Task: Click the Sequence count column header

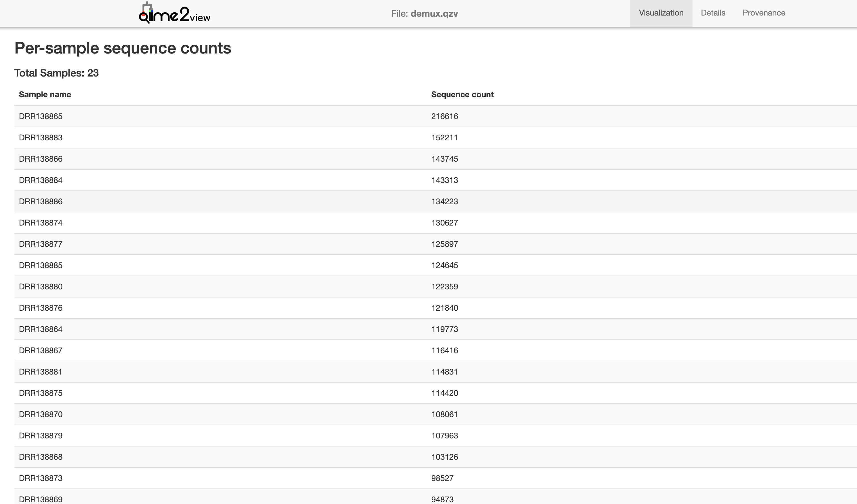Action: pos(462,95)
